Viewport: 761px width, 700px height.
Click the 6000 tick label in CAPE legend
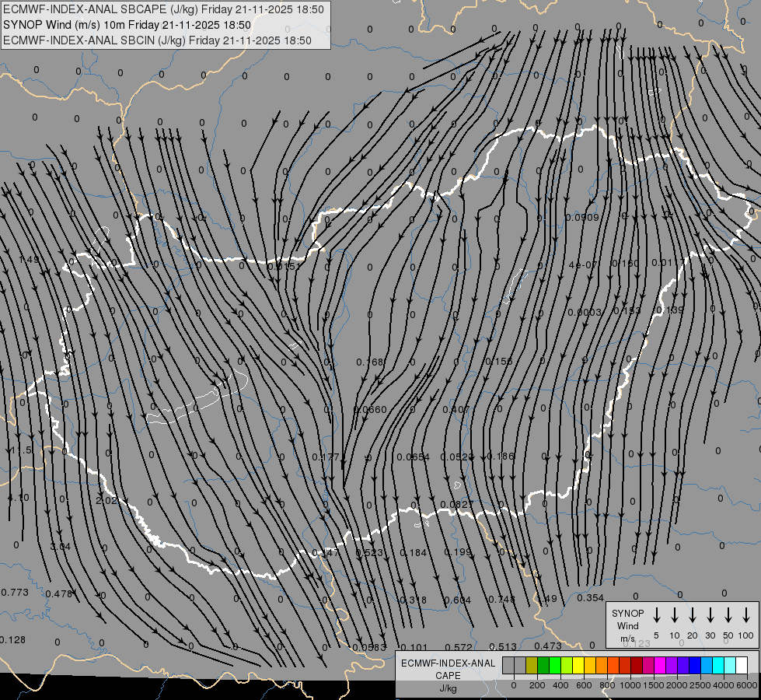(747, 685)
